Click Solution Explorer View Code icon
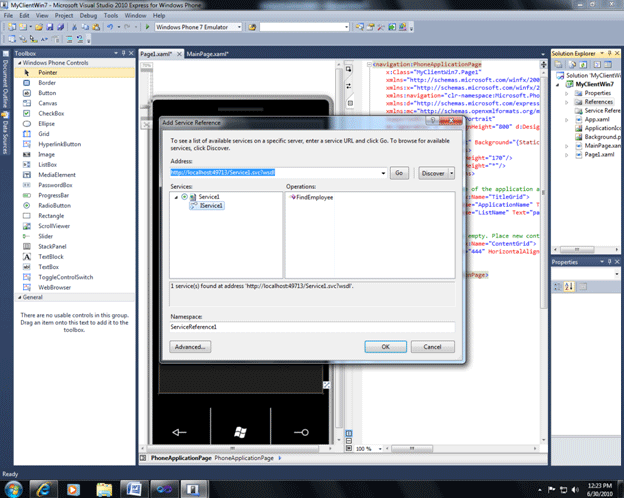624x498 pixels. pyautogui.click(x=597, y=64)
